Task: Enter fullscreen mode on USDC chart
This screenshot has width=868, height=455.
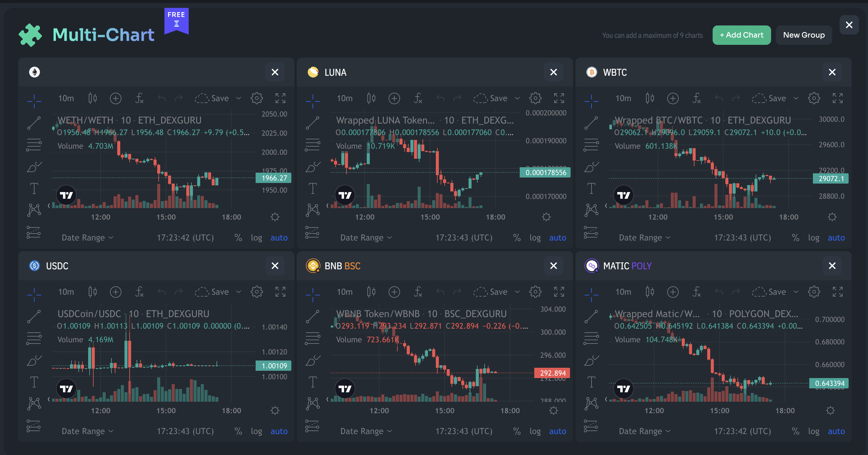Action: [x=280, y=292]
